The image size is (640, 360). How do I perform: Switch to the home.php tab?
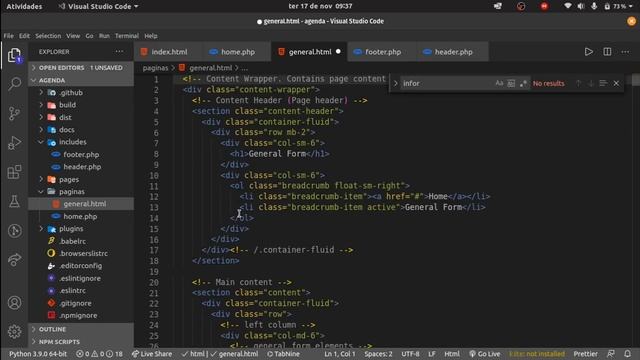coord(237,52)
